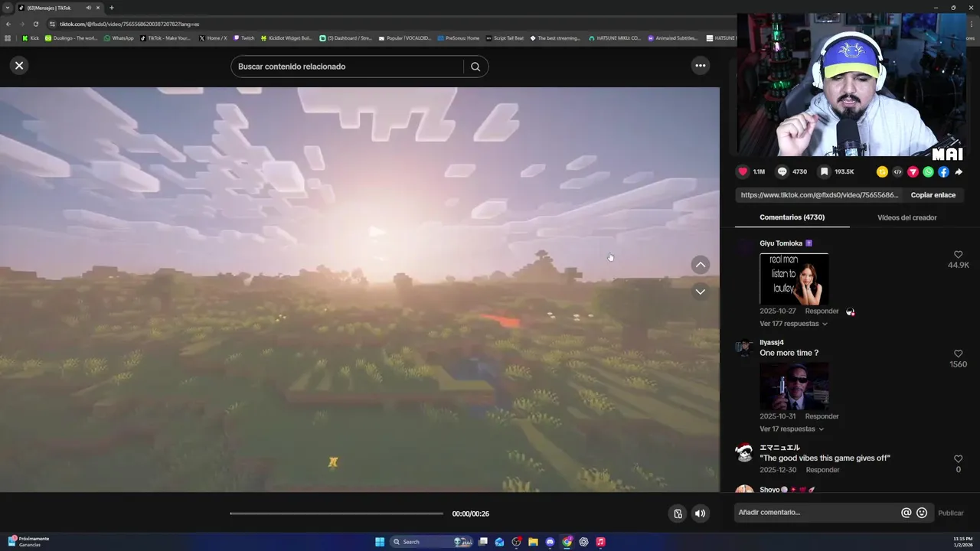Seek on the video progress bar
Image resolution: width=980 pixels, height=551 pixels.
point(337,514)
